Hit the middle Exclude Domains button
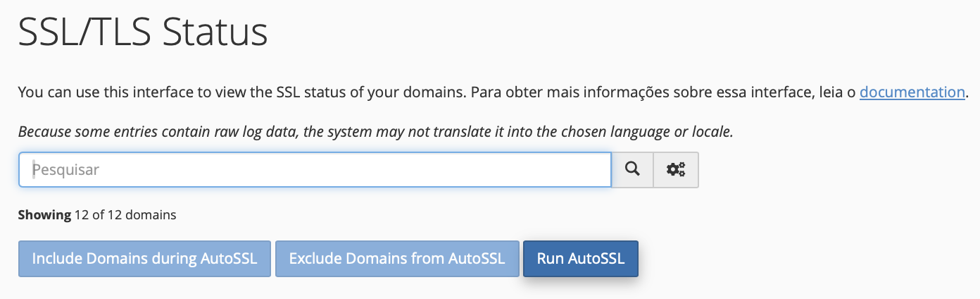This screenshot has height=299, width=980. point(397,258)
